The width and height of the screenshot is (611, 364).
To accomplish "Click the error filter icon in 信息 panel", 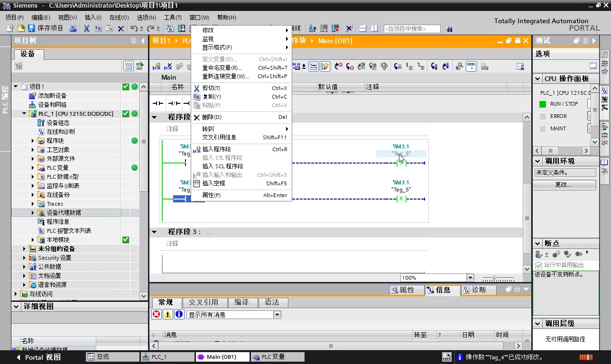I will [156, 314].
